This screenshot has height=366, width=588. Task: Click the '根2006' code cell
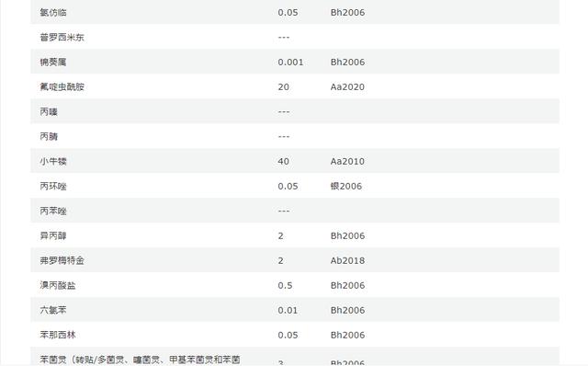pos(345,186)
